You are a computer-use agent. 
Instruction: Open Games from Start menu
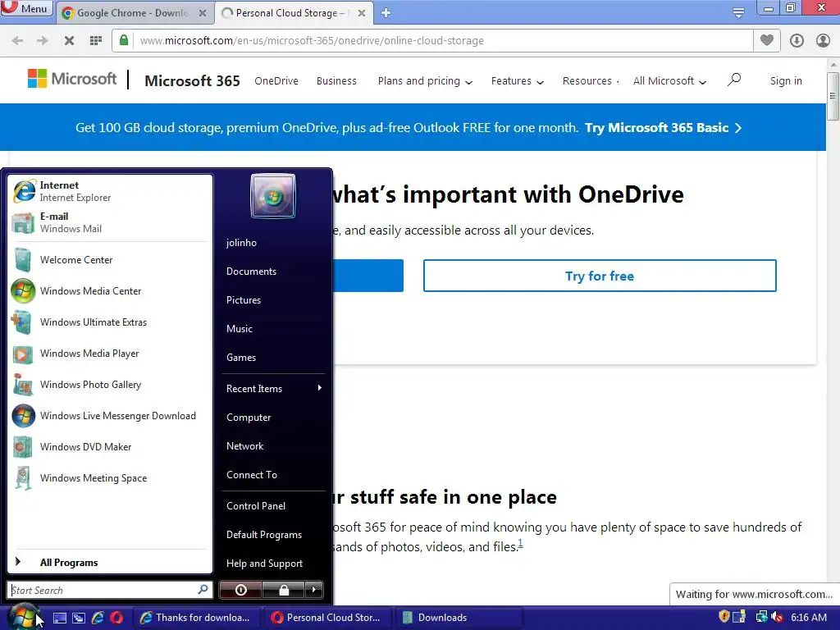273,358
